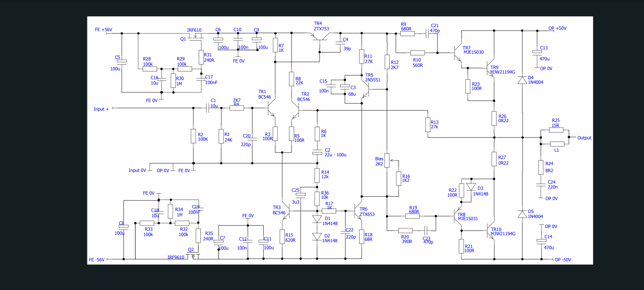Click the C6 capacitor label

coord(218,30)
